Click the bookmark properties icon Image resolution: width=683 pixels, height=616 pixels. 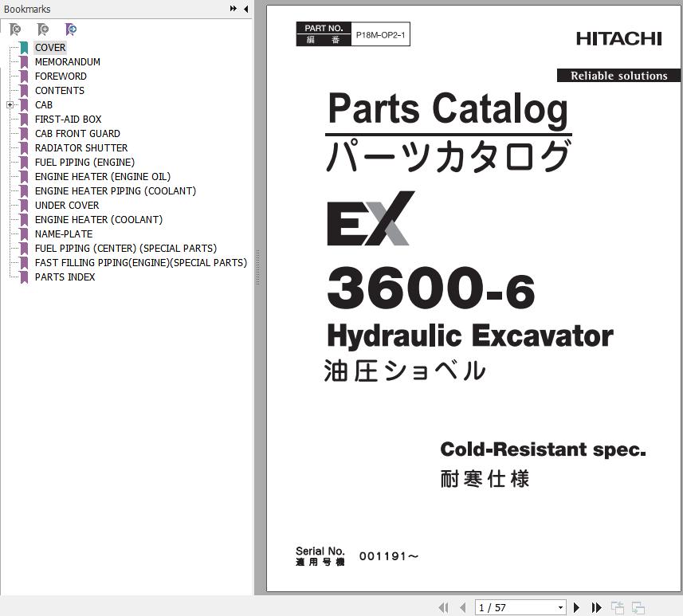click(x=71, y=29)
